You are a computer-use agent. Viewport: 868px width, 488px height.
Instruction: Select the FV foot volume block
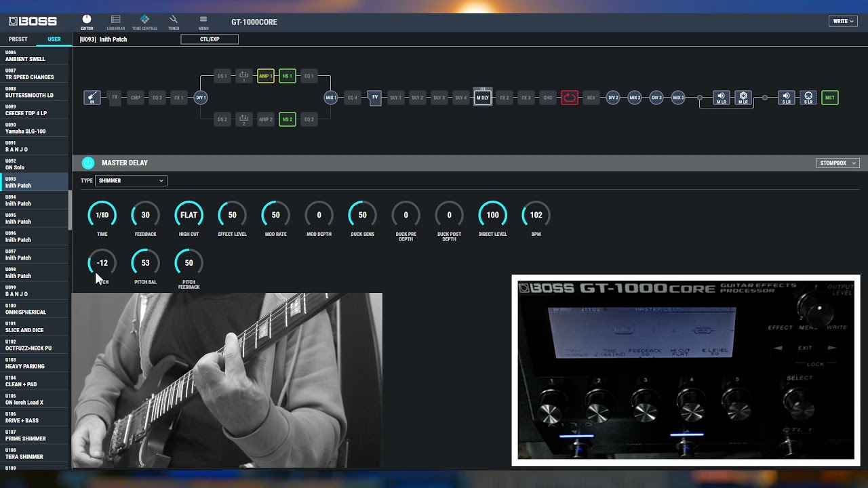point(374,98)
